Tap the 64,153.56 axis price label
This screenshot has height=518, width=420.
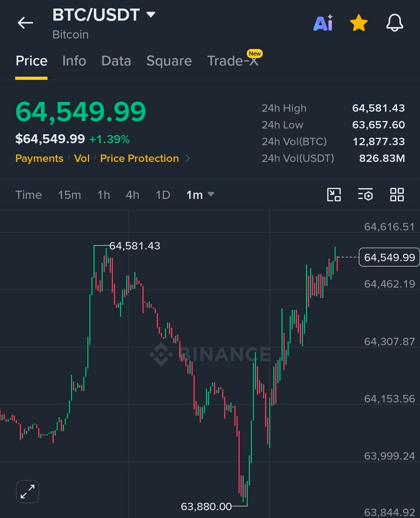tap(389, 399)
